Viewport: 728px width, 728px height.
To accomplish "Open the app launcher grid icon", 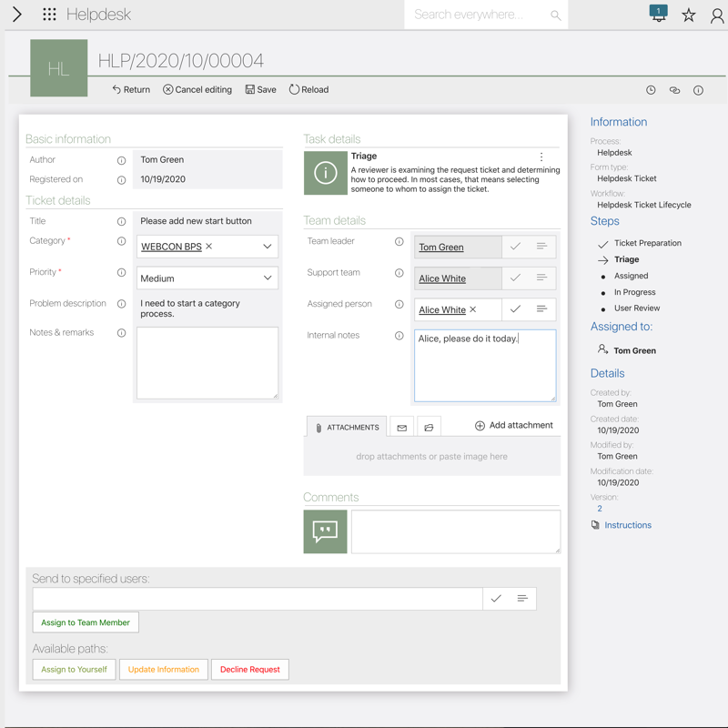I will click(x=49, y=15).
